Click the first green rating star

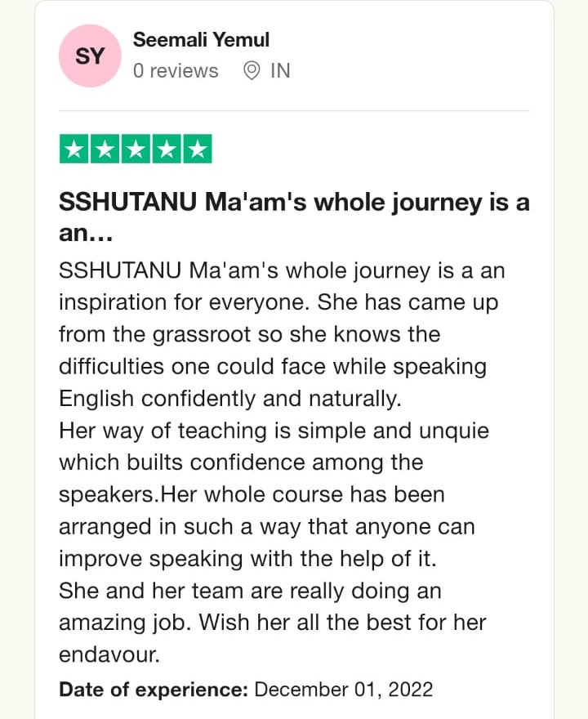pos(74,150)
